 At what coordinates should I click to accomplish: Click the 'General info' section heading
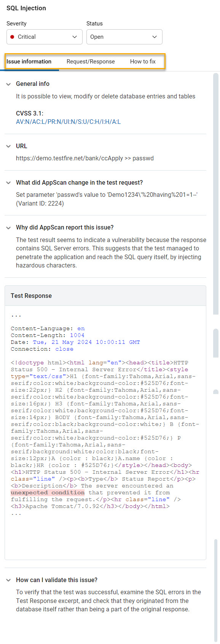click(x=33, y=84)
